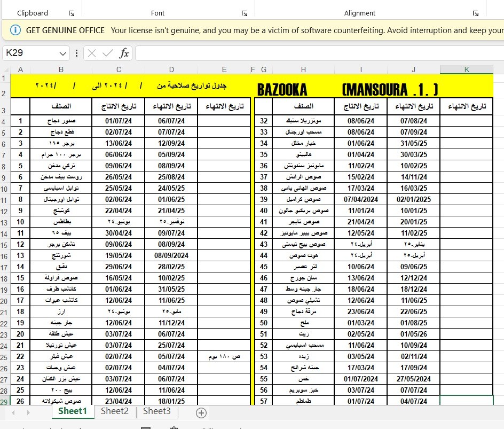Select column D header
504x429 pixels.
tap(171, 69)
